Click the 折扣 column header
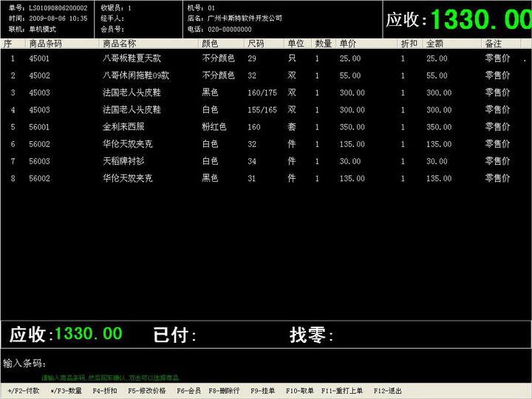This screenshot has width=532, height=399. click(x=409, y=44)
